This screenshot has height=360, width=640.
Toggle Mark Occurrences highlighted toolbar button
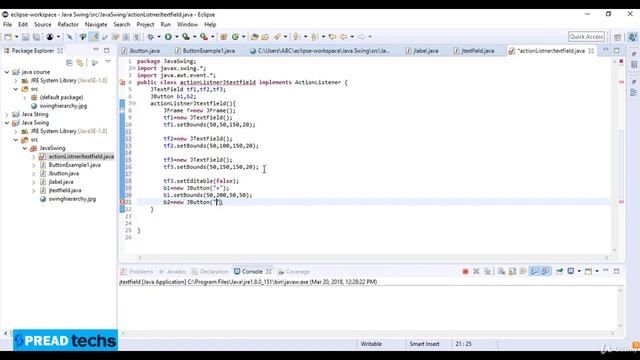[94, 37]
